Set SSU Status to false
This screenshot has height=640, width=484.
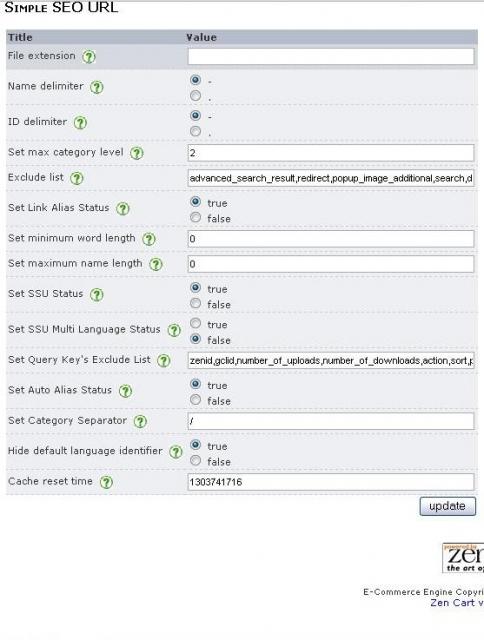(196, 304)
